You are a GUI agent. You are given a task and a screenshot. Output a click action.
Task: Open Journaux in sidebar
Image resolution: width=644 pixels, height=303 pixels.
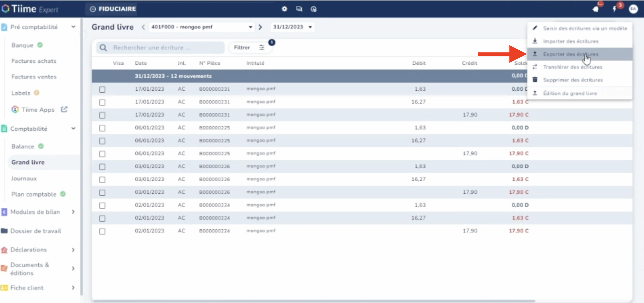point(24,178)
